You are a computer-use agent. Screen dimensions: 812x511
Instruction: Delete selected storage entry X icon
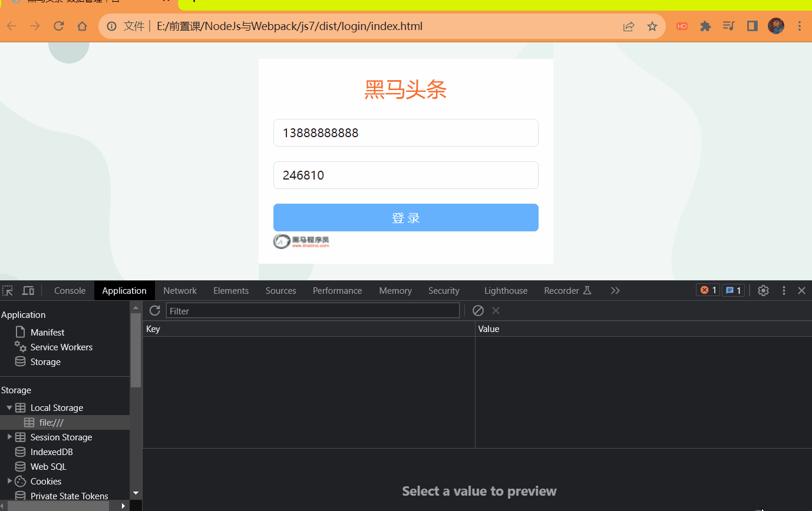pyautogui.click(x=496, y=310)
